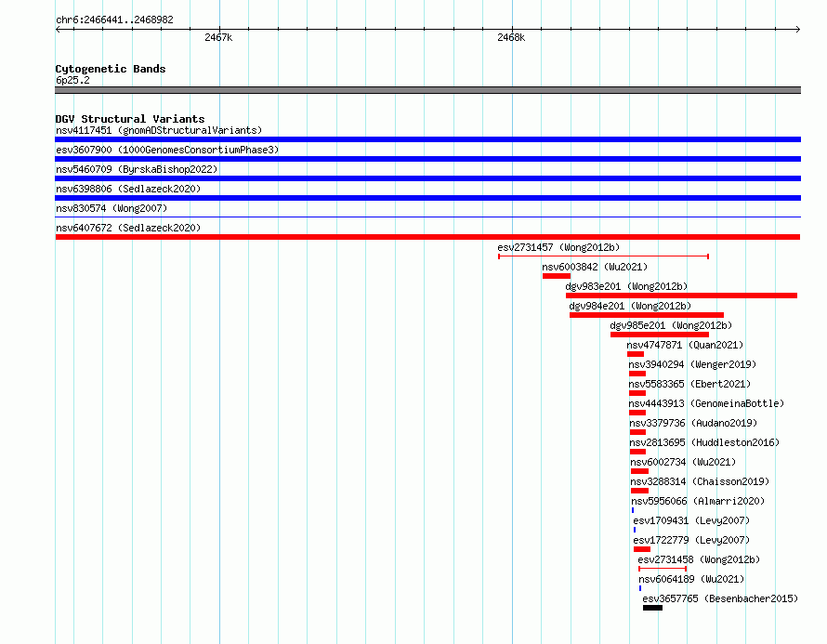Click the blue bar under nsv5460709
This screenshot has height=644, width=827.
[x=427, y=178]
